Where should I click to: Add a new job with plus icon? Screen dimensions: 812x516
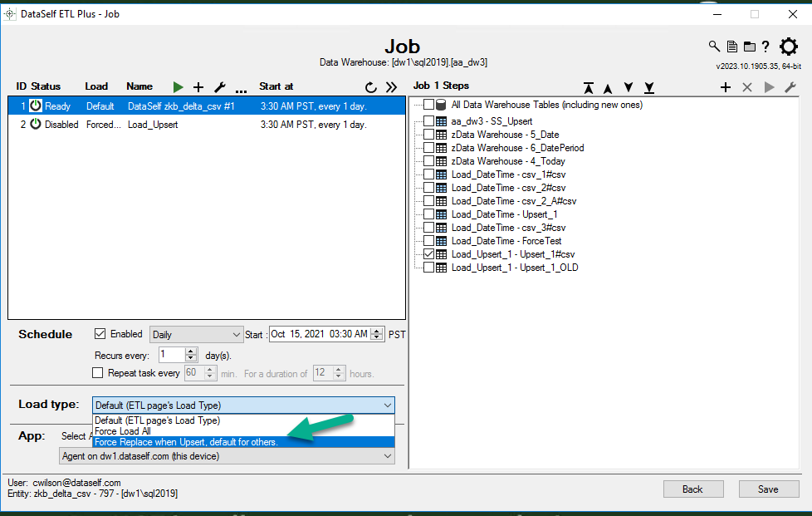click(198, 86)
